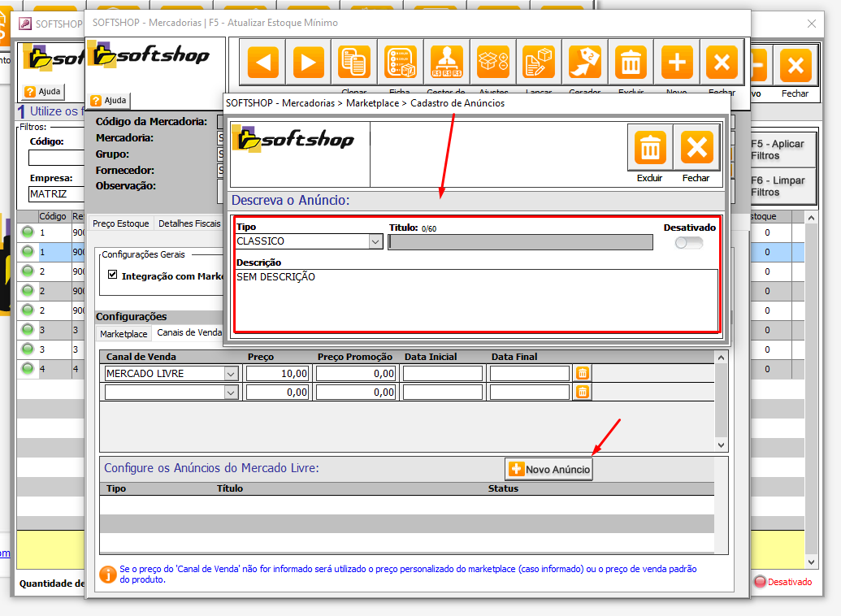Select the Preço Estoque tab

[121, 223]
